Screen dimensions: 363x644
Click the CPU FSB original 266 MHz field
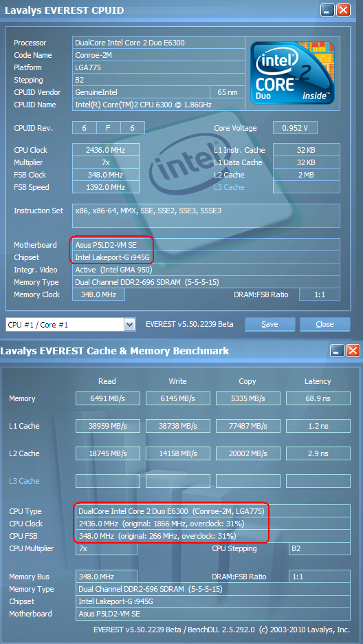click(x=213, y=536)
